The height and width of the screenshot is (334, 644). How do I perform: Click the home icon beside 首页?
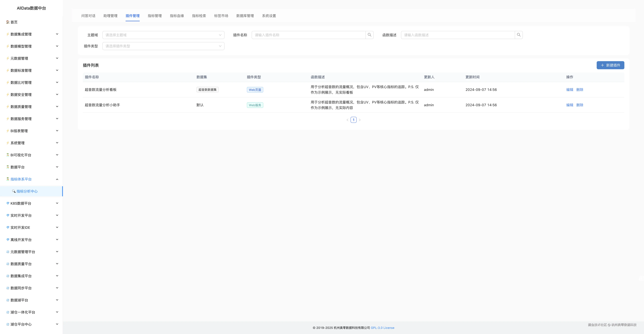[x=8, y=22]
